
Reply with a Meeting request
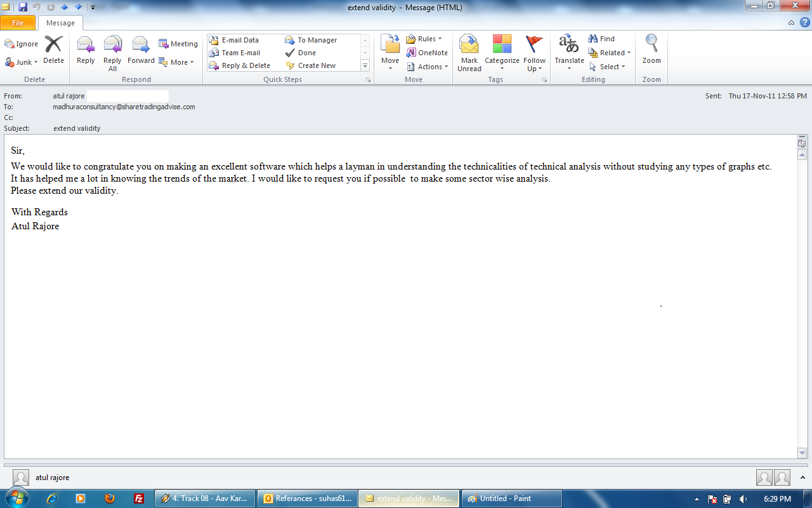point(178,44)
